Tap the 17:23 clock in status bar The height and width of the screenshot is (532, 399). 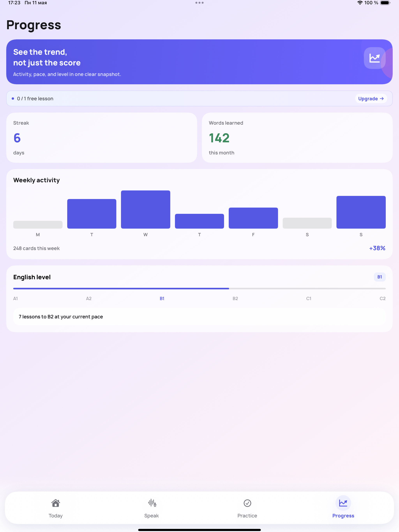click(14, 3)
